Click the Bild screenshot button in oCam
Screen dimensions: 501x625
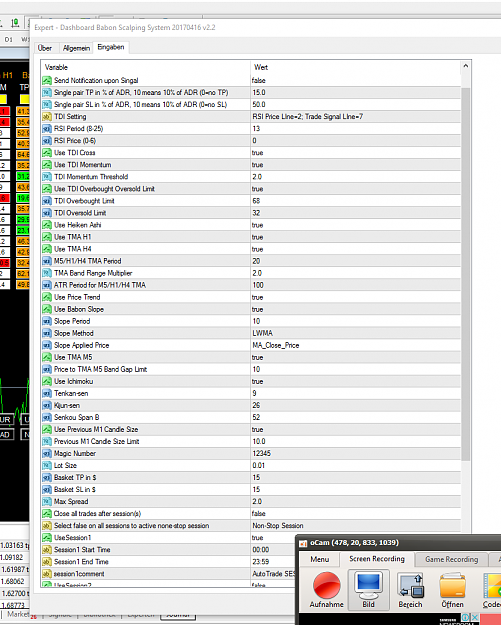[368, 590]
